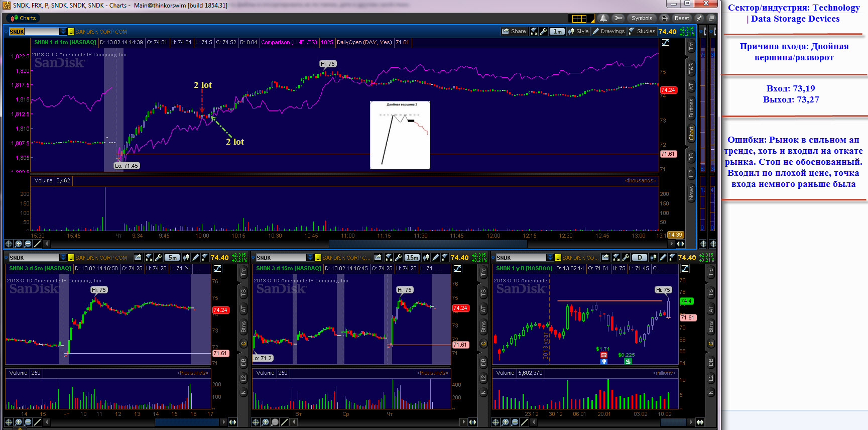Click Share icon in the daily chart
The image size is (868, 430).
pyautogui.click(x=605, y=257)
